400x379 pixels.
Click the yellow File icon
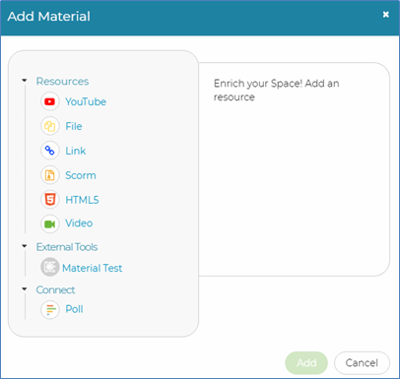coord(50,126)
